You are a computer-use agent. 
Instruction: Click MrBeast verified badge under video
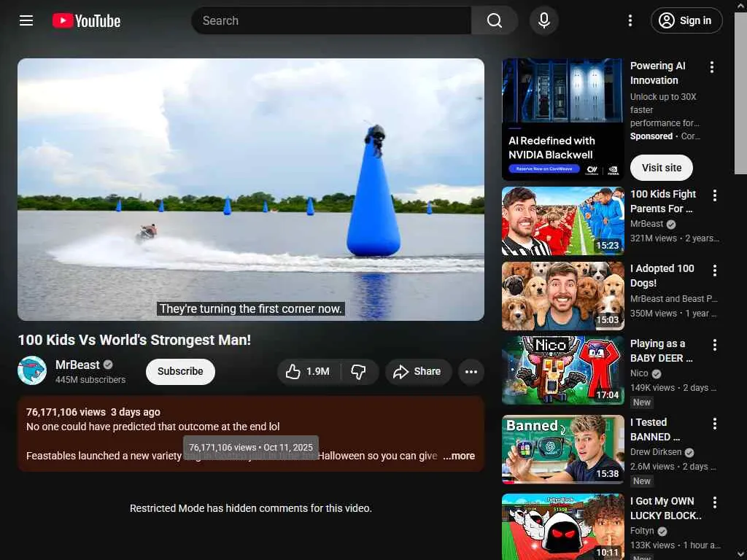[108, 365]
